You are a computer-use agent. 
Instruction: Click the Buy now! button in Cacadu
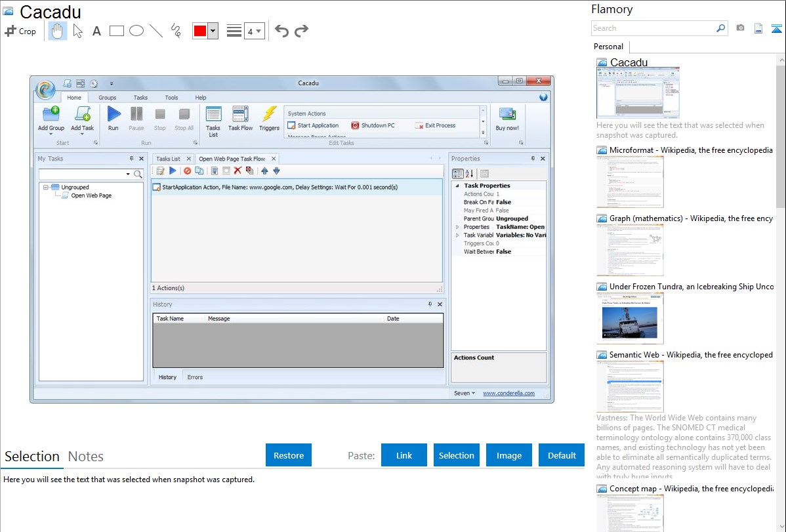click(x=507, y=119)
